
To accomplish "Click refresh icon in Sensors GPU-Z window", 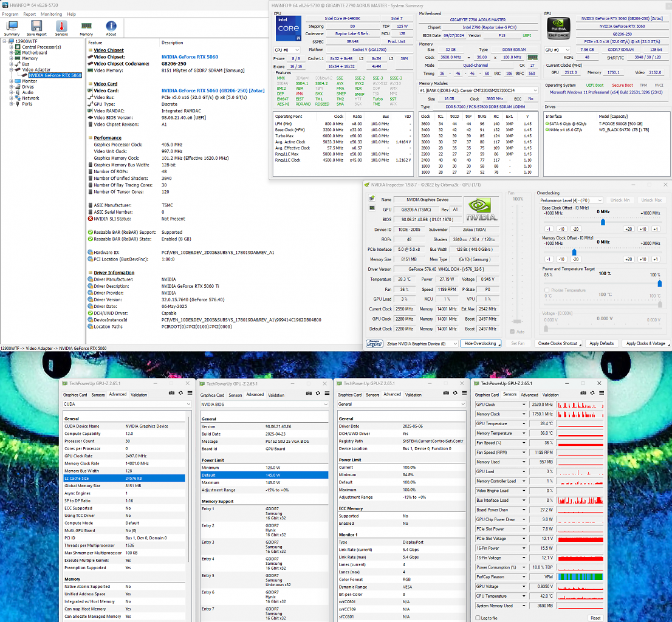I will [x=592, y=393].
